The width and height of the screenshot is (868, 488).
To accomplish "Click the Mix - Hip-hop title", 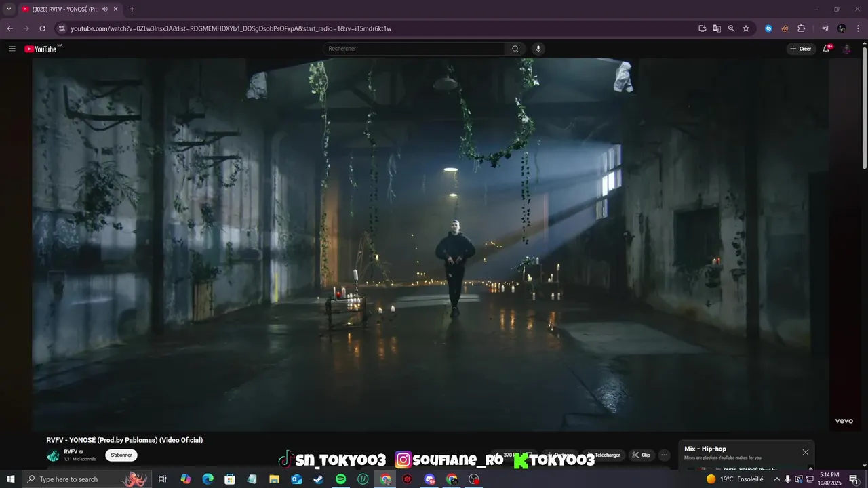I will pos(705,449).
